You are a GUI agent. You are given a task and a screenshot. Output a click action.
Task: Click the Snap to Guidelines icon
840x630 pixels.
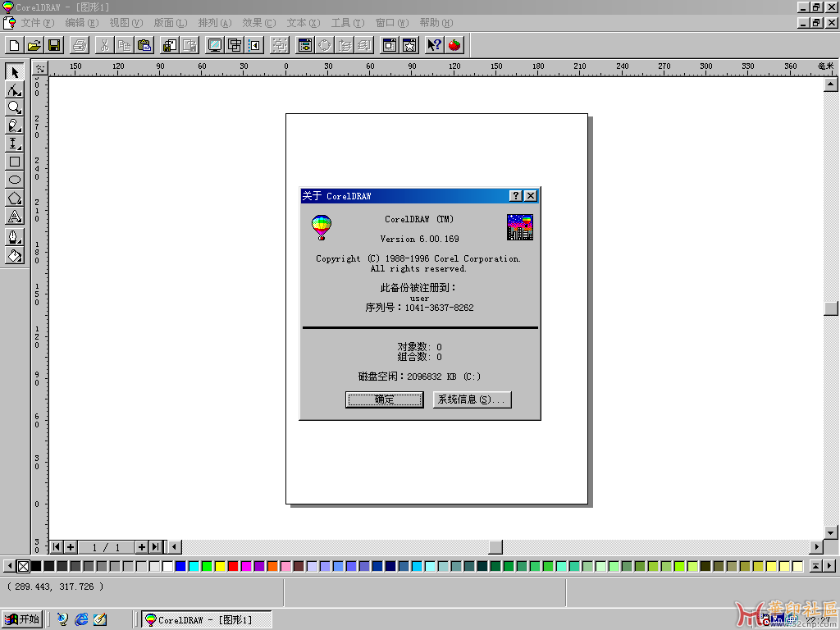(x=254, y=46)
